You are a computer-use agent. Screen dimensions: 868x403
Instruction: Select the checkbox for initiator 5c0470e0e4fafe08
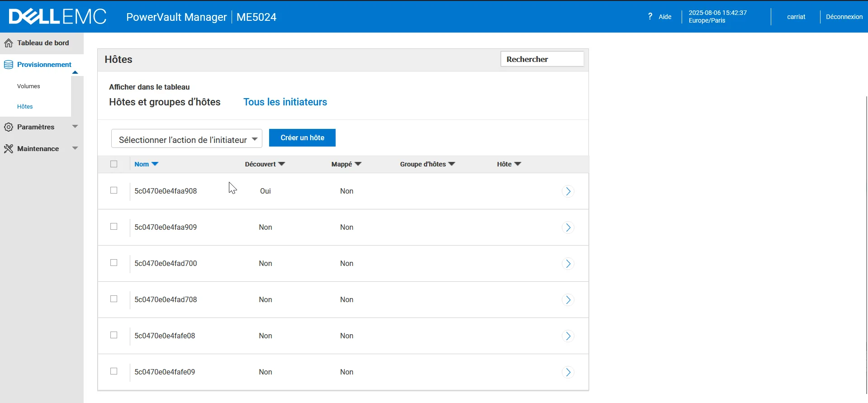(114, 335)
